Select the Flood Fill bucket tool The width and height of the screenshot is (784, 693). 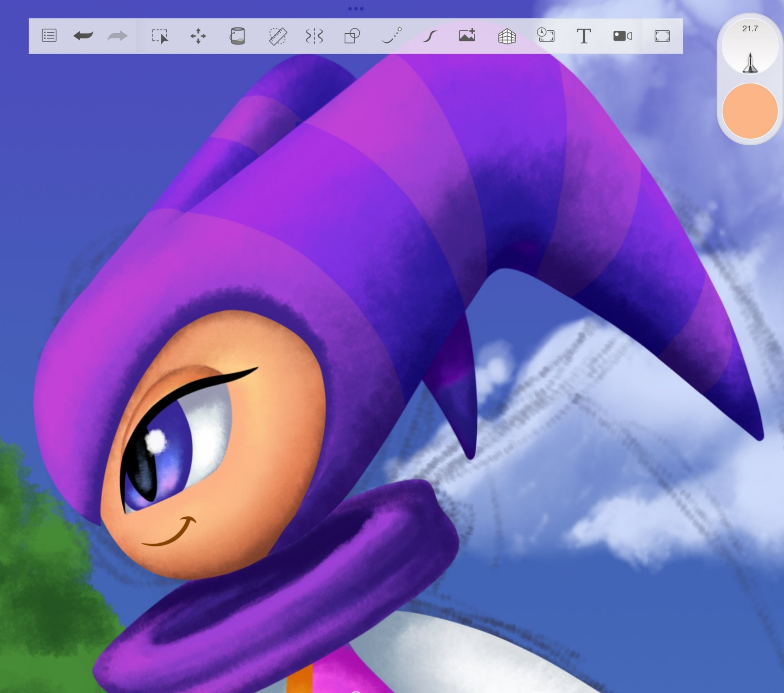pos(237,36)
